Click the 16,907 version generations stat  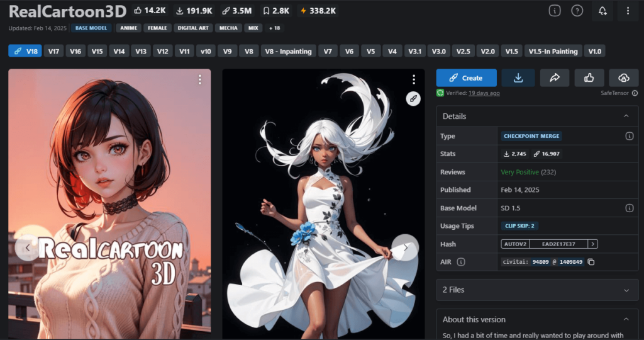coord(547,154)
